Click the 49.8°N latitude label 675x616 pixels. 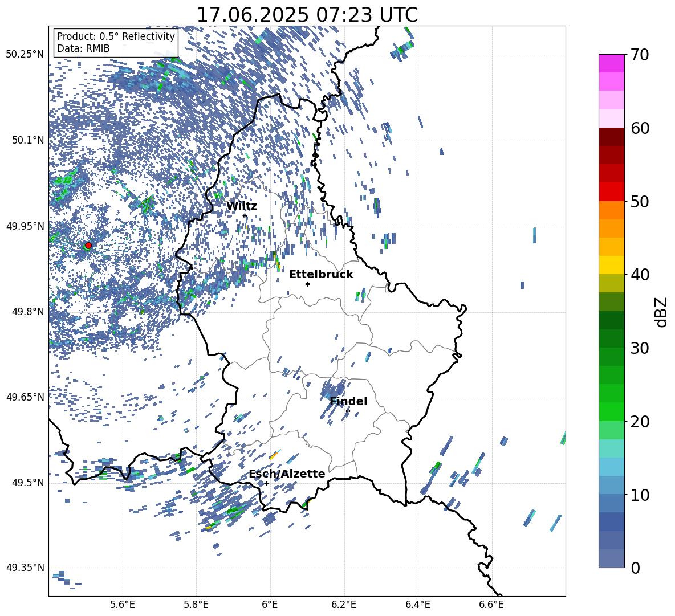(x=28, y=312)
